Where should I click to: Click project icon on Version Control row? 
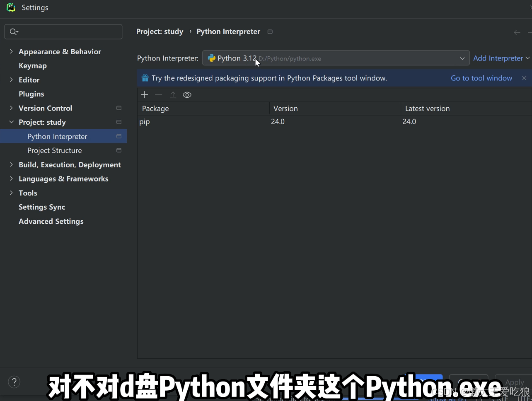[119, 108]
